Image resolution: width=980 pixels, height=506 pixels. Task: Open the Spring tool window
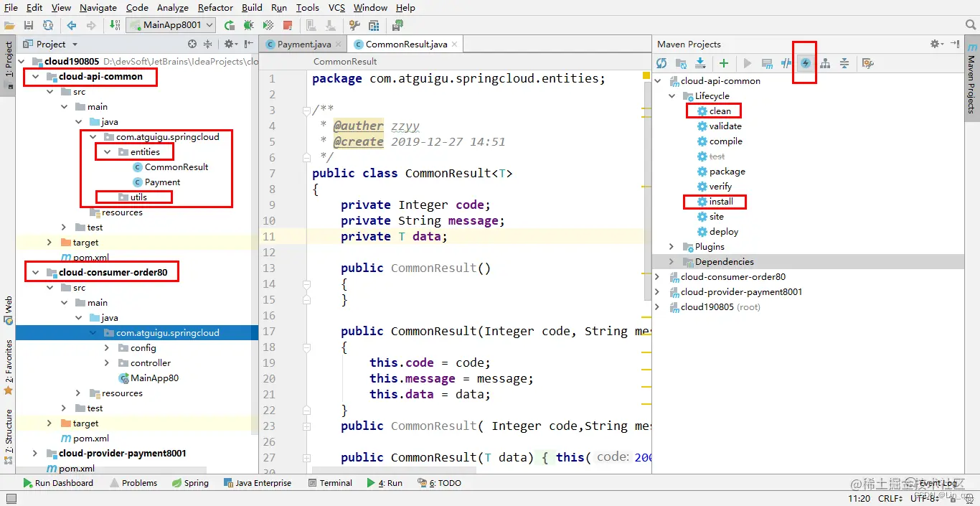[x=191, y=483]
